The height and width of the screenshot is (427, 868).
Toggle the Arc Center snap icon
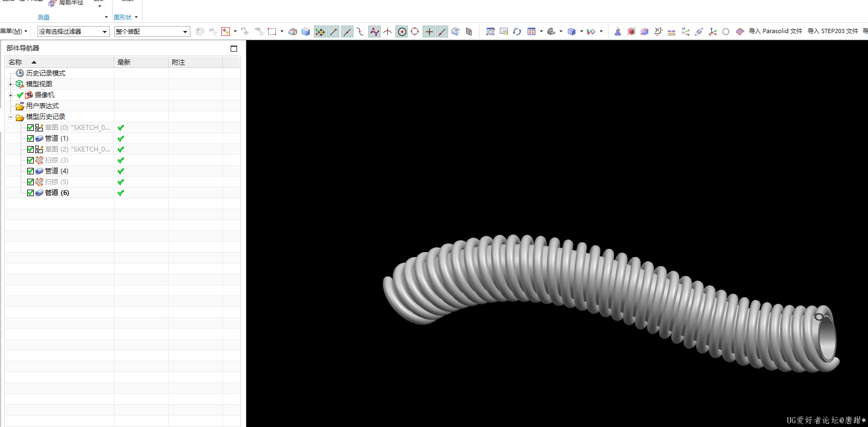pos(402,32)
